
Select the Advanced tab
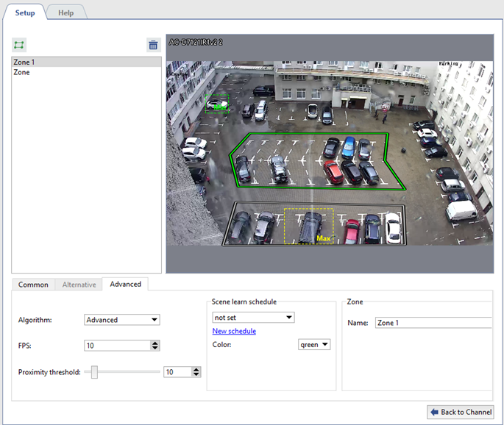click(x=125, y=284)
